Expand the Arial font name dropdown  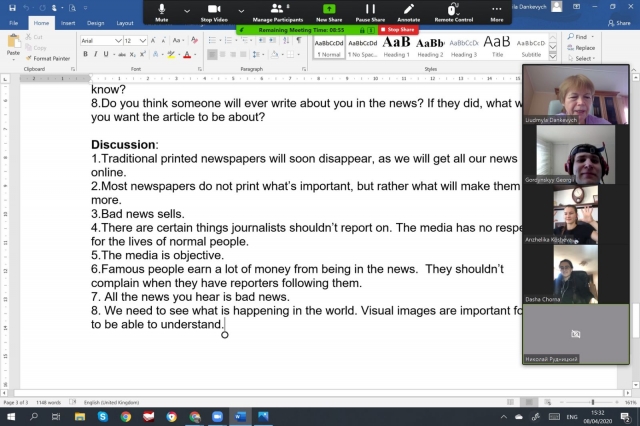(118, 40)
